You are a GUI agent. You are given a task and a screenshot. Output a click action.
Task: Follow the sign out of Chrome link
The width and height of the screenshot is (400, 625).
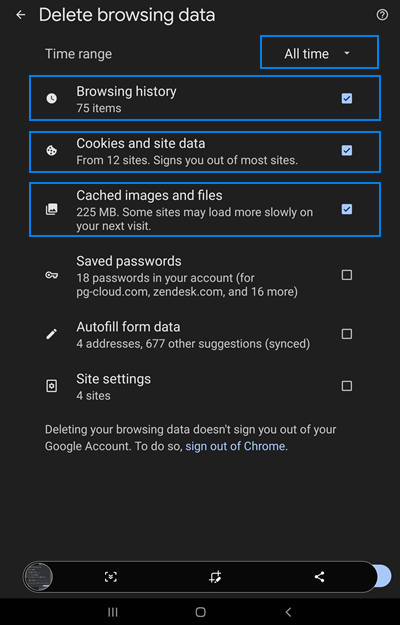(235, 446)
